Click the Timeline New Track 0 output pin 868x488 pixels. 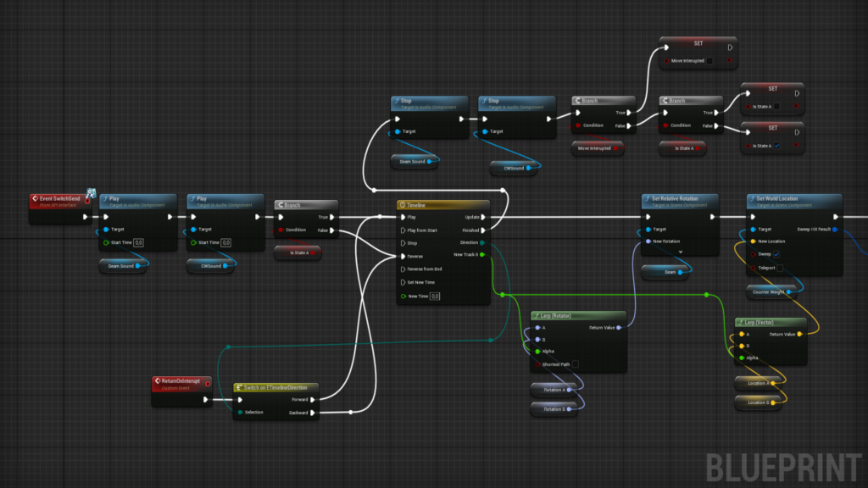click(x=482, y=254)
